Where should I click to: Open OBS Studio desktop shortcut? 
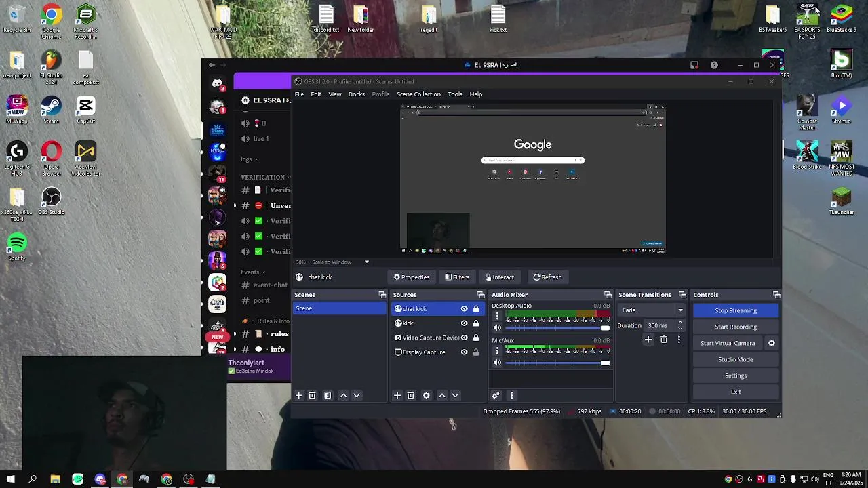(x=51, y=201)
